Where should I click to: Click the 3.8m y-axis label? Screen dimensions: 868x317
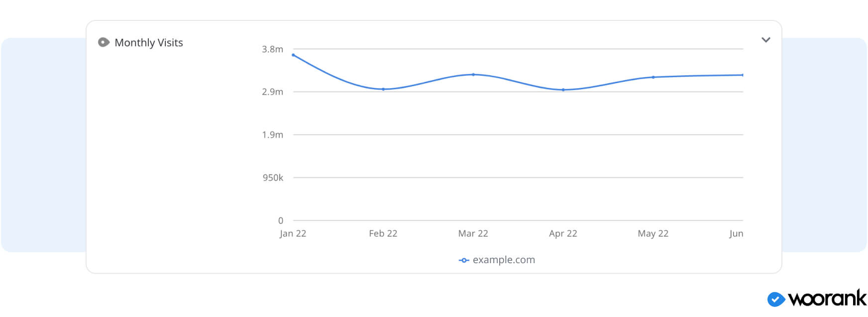coord(272,49)
